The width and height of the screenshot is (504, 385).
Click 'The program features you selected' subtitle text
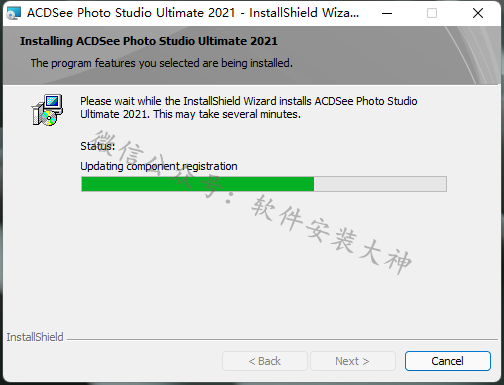pyautogui.click(x=162, y=63)
